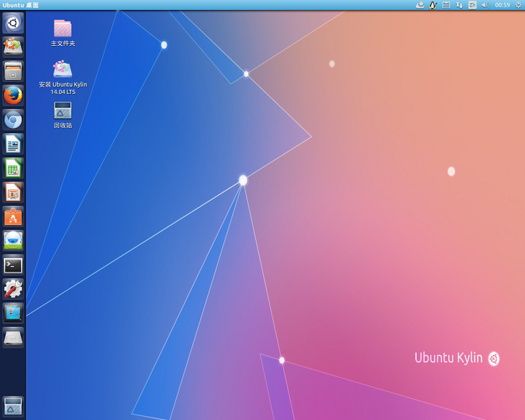525x420 pixels.
Task: Open LibreOffice Writer
Action: (13, 144)
